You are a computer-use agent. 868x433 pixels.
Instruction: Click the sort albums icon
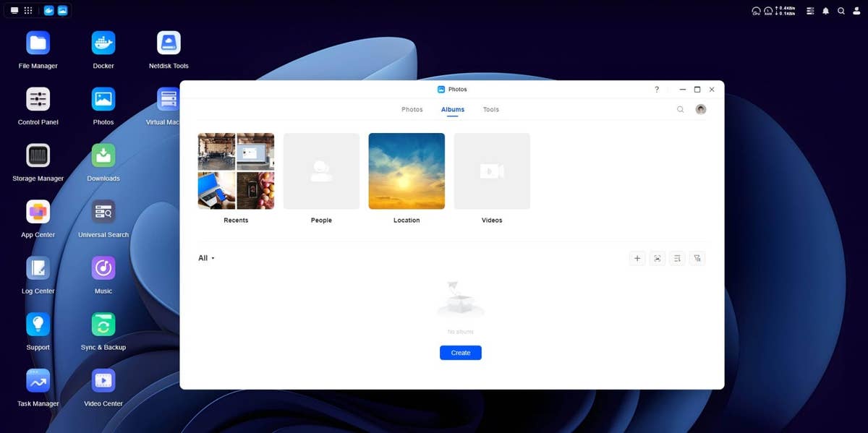click(677, 258)
